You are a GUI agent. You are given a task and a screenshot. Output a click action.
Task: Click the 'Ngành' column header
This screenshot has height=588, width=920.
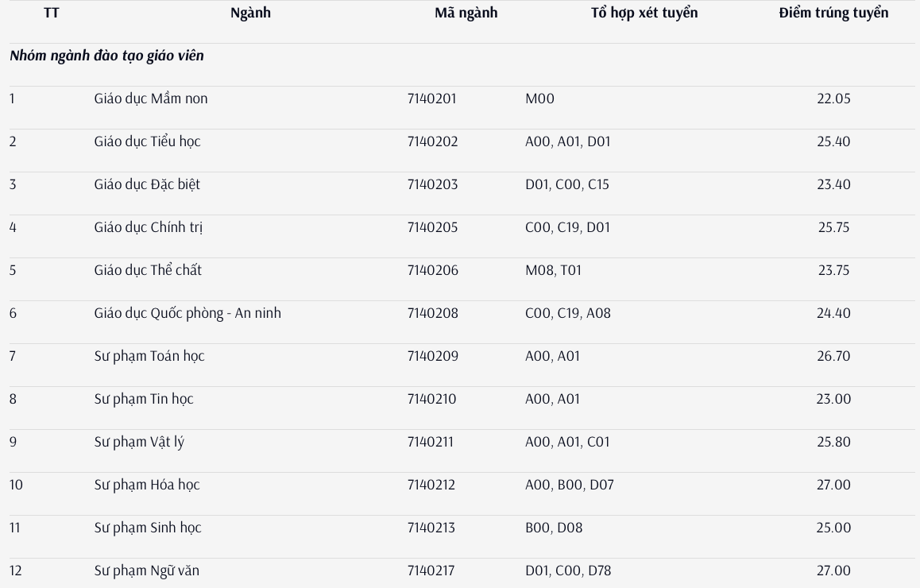250,13
